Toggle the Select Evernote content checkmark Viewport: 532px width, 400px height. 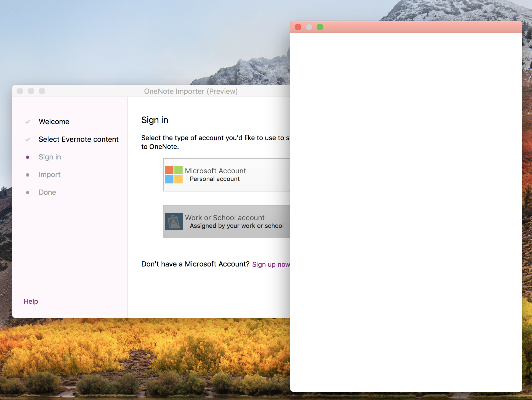point(27,139)
